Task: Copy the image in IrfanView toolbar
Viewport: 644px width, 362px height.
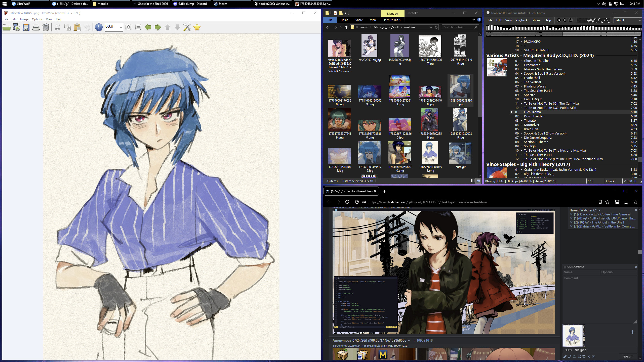Action: click(x=67, y=27)
